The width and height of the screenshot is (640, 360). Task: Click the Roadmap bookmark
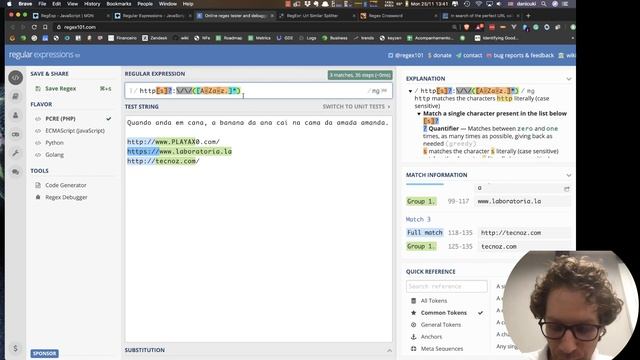coord(229,38)
